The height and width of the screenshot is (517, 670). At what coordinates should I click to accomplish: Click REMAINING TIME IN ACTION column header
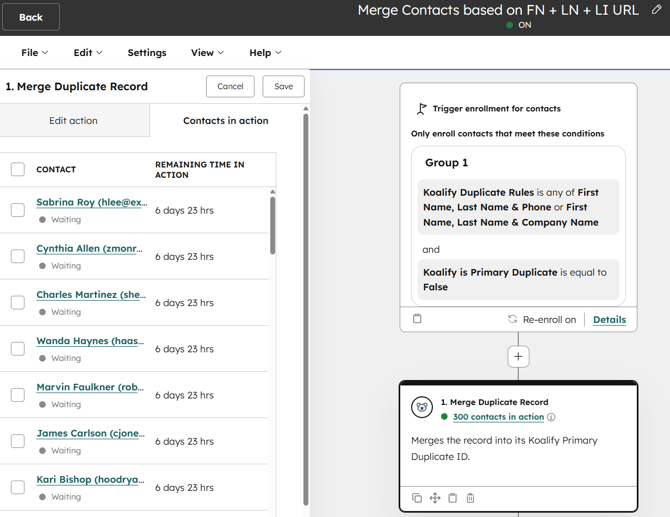tap(200, 170)
